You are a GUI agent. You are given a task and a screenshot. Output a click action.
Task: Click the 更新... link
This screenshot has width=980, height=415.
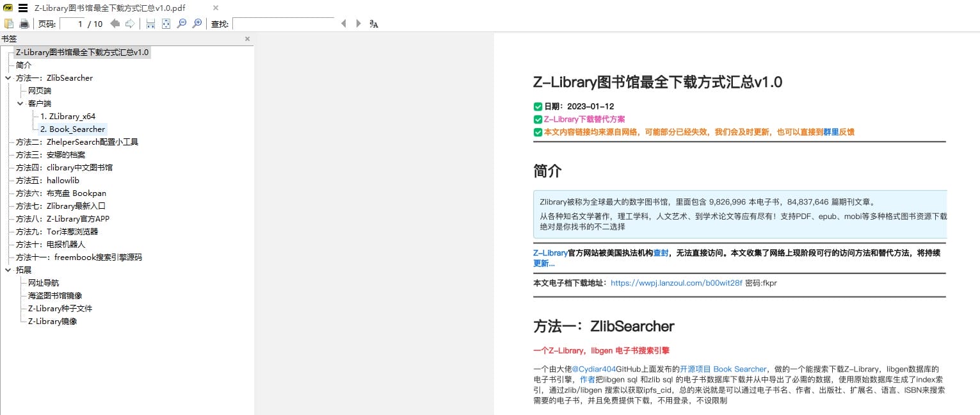pos(544,263)
